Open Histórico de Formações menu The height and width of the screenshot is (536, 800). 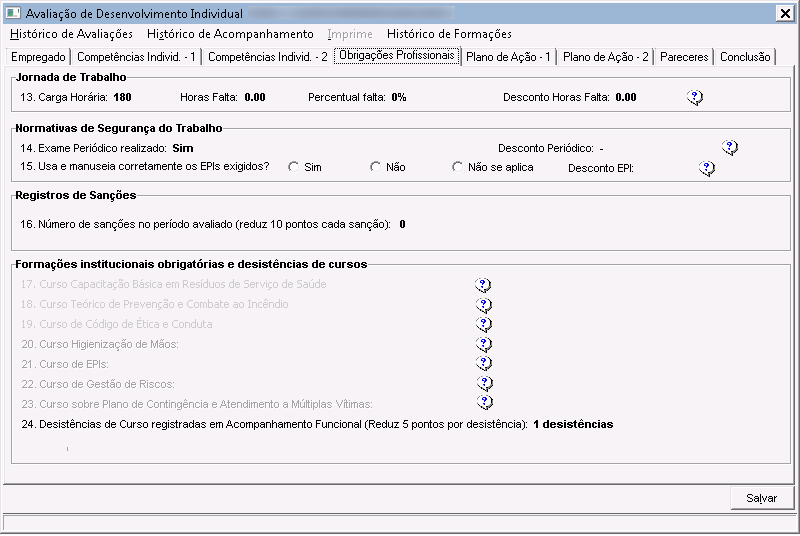449,34
